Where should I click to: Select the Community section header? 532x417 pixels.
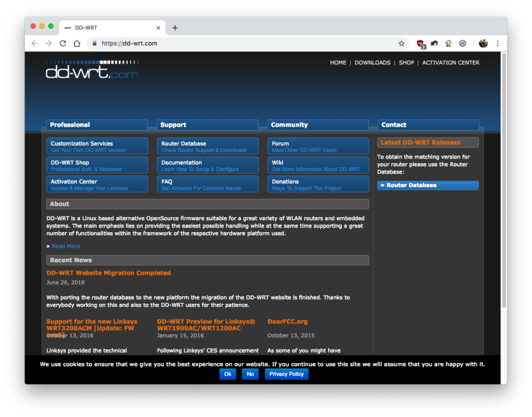[318, 125]
